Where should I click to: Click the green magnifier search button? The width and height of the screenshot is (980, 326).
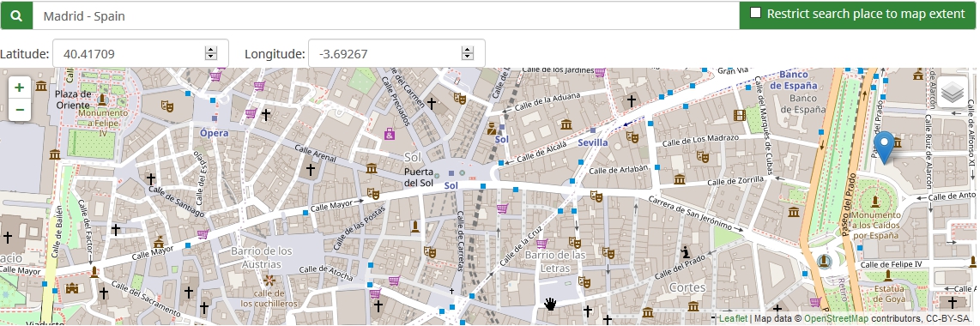(16, 15)
